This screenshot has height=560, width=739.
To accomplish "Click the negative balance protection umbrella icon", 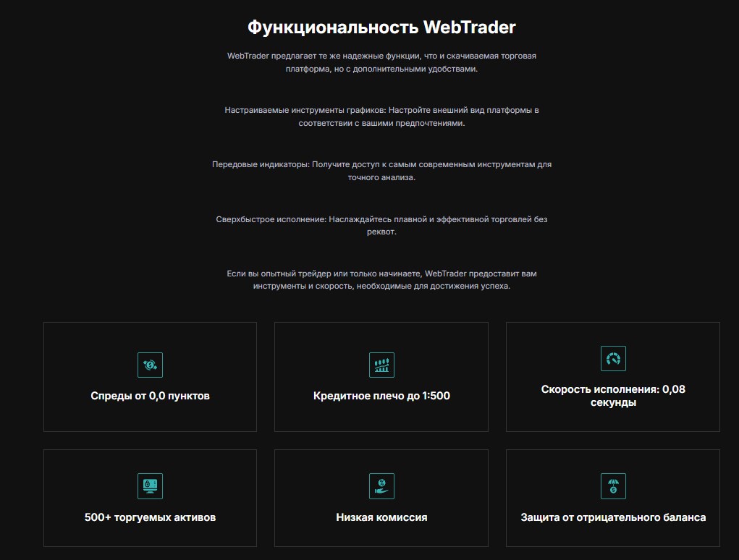I will click(x=613, y=486).
